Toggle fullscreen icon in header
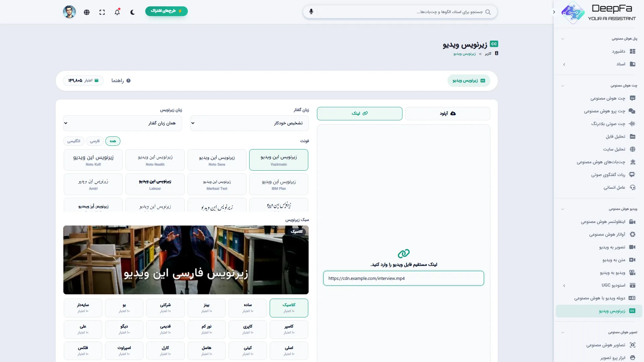The width and height of the screenshot is (644, 362). pyautogui.click(x=102, y=12)
